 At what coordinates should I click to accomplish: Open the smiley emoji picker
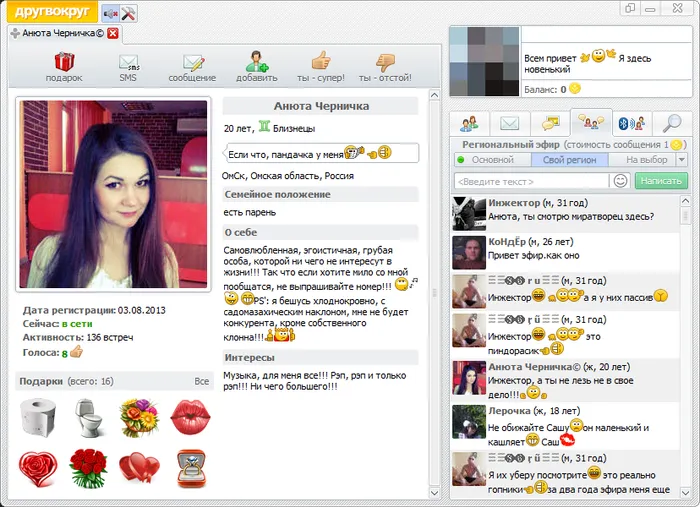[x=621, y=181]
